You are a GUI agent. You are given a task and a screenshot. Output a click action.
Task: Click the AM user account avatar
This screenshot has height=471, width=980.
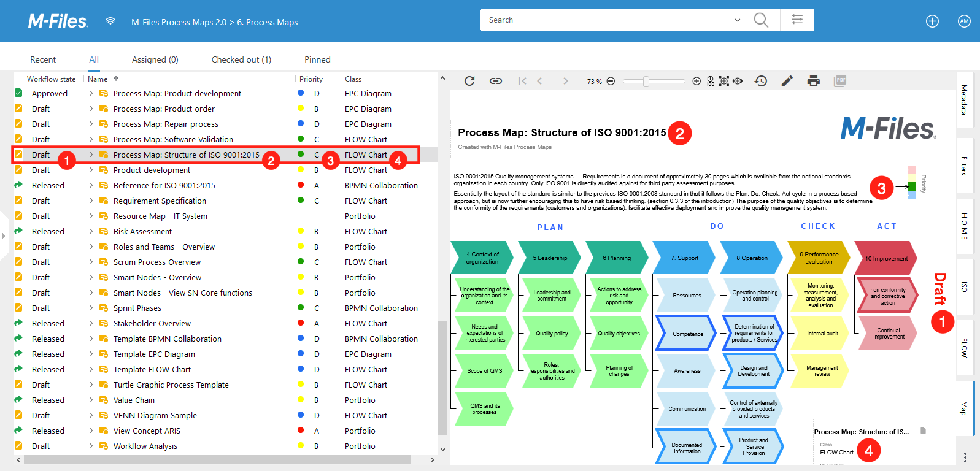[x=964, y=21]
